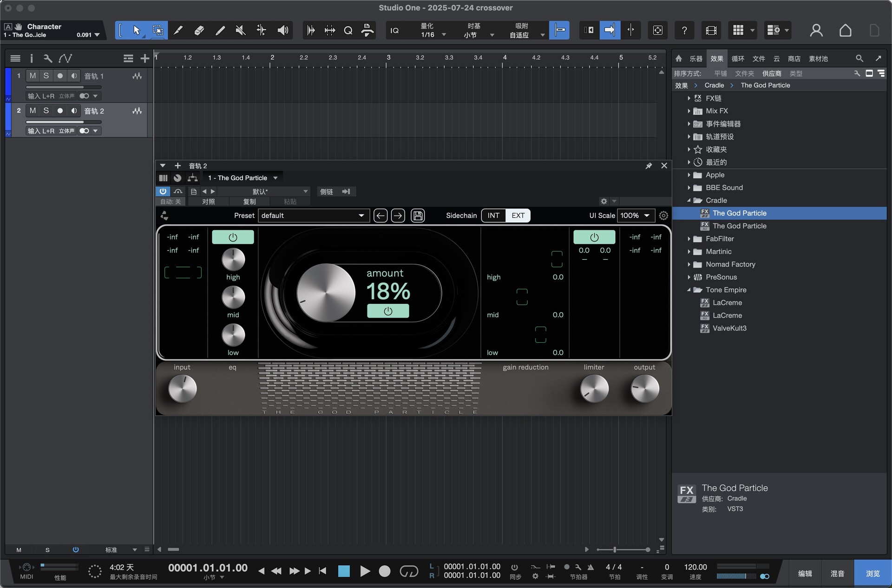Select the Listen speaker tool

click(x=282, y=31)
